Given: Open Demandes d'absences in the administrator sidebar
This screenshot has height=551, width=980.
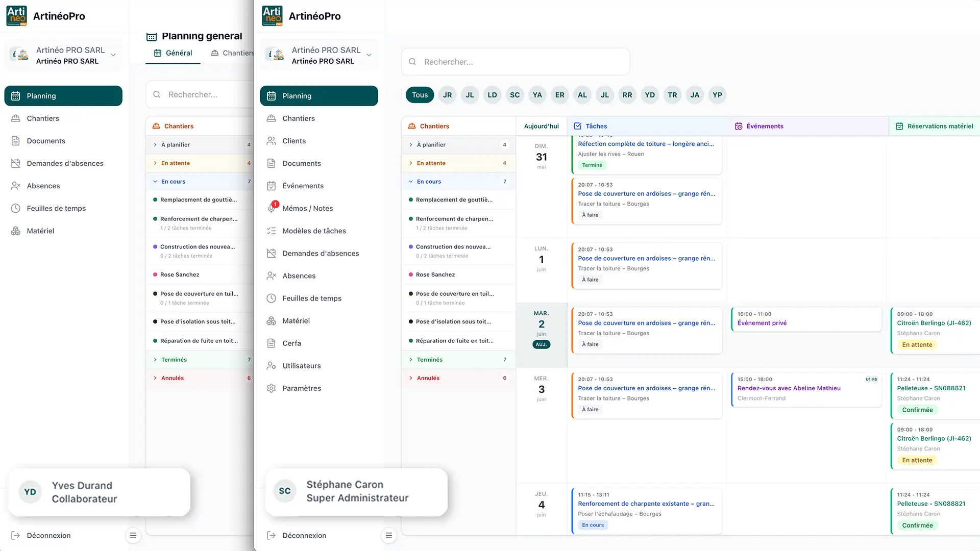Looking at the screenshot, I should (319, 253).
